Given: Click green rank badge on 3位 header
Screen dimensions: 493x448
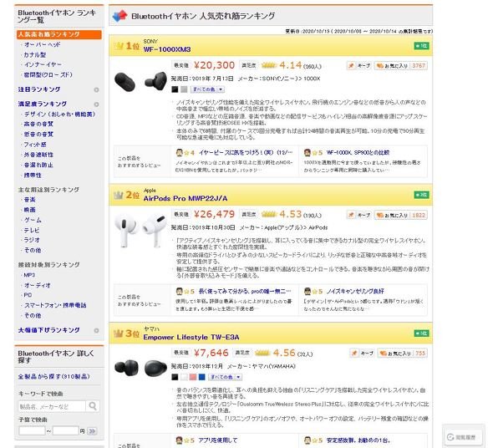Looking at the screenshot, I should 422,333.
